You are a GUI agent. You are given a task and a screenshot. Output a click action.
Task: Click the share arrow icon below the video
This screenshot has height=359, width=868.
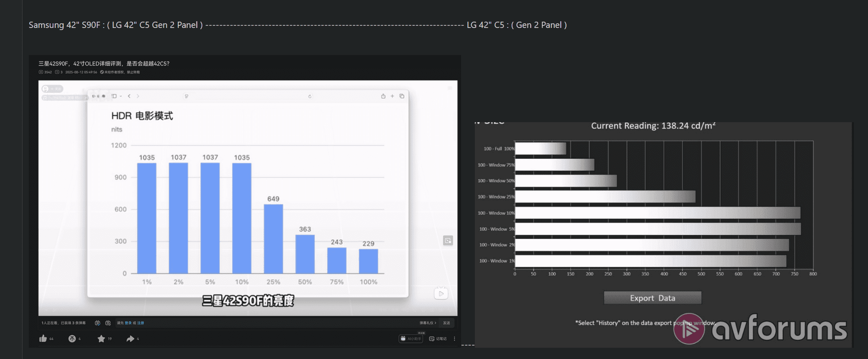[x=130, y=339]
